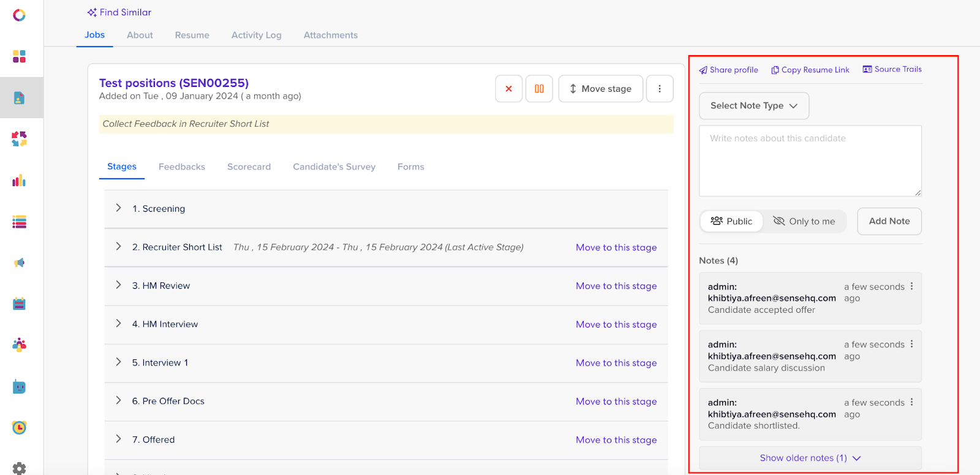Open Test positions (SEN00255) job title
Screen dimensions: 980x475
pyautogui.click(x=174, y=83)
